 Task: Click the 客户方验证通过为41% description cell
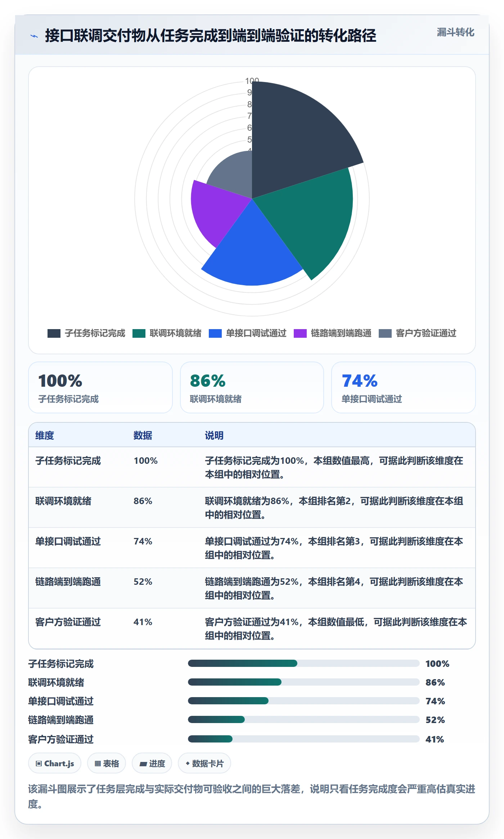click(336, 629)
